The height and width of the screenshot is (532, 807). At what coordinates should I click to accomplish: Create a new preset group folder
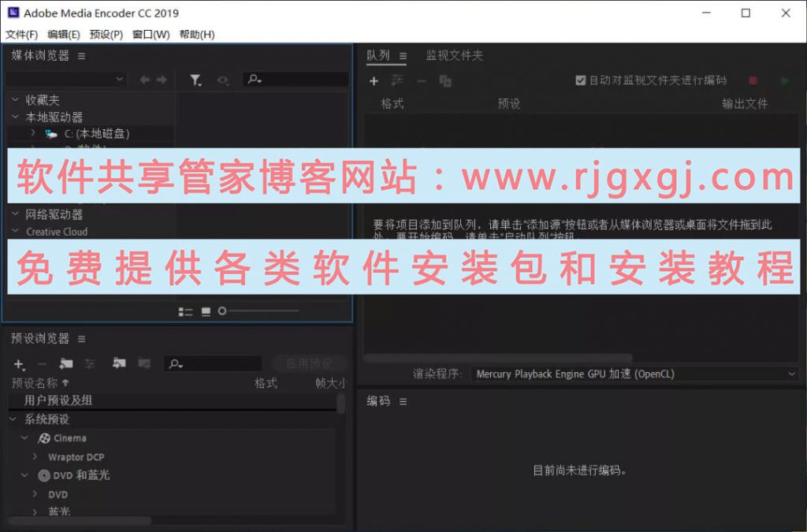66,364
